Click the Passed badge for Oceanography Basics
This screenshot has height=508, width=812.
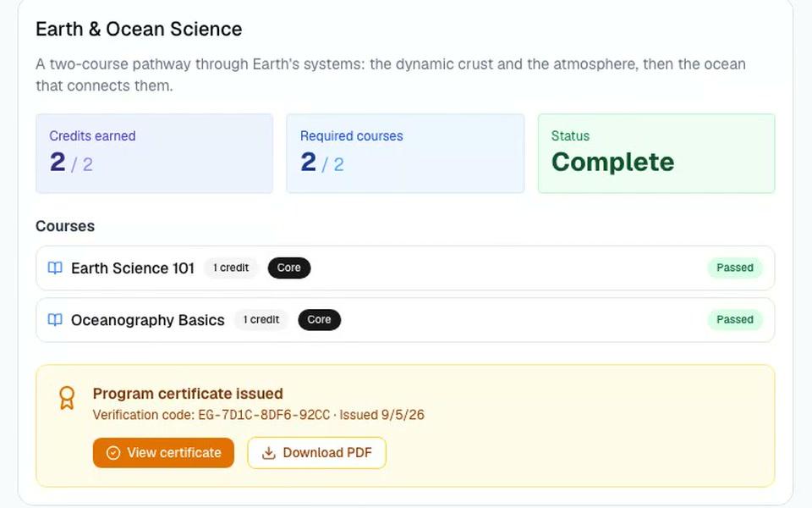pyautogui.click(x=735, y=319)
